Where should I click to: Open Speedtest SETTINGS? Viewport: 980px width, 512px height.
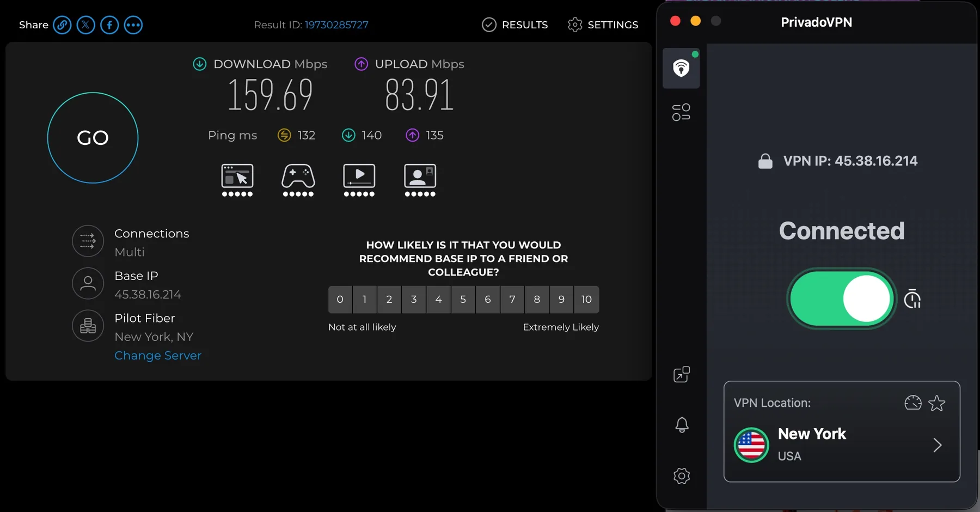tap(603, 25)
